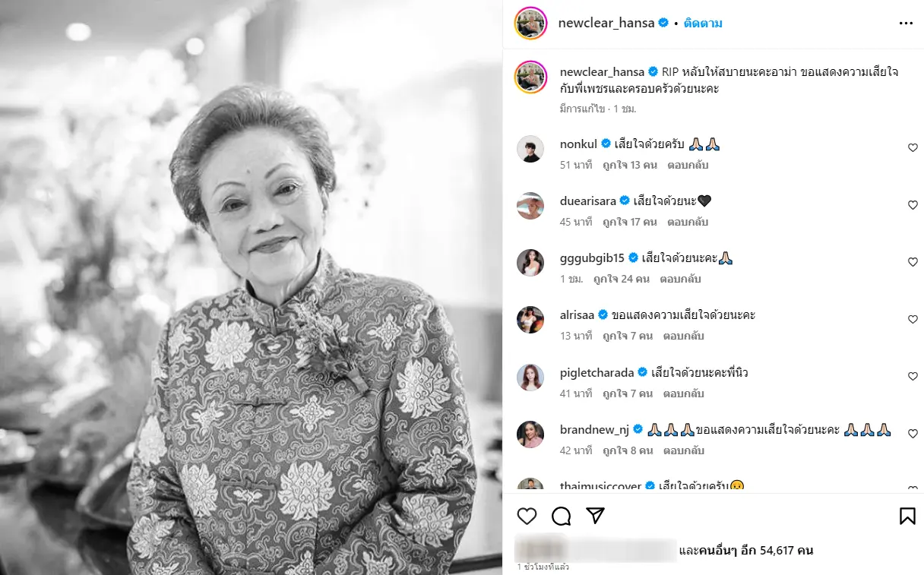Share post via paper plane icon

tap(595, 516)
